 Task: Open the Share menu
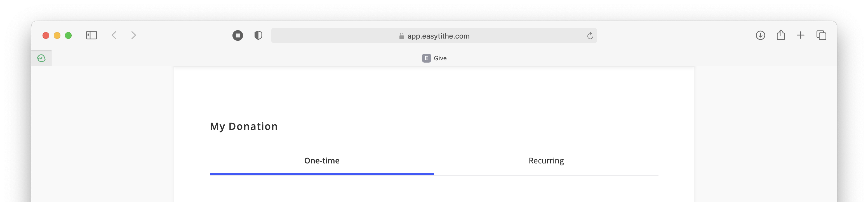(781, 35)
